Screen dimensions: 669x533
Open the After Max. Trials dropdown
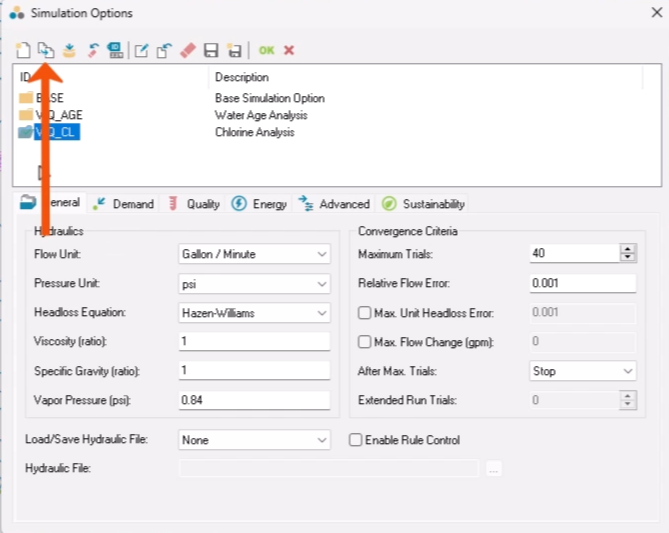[582, 371]
